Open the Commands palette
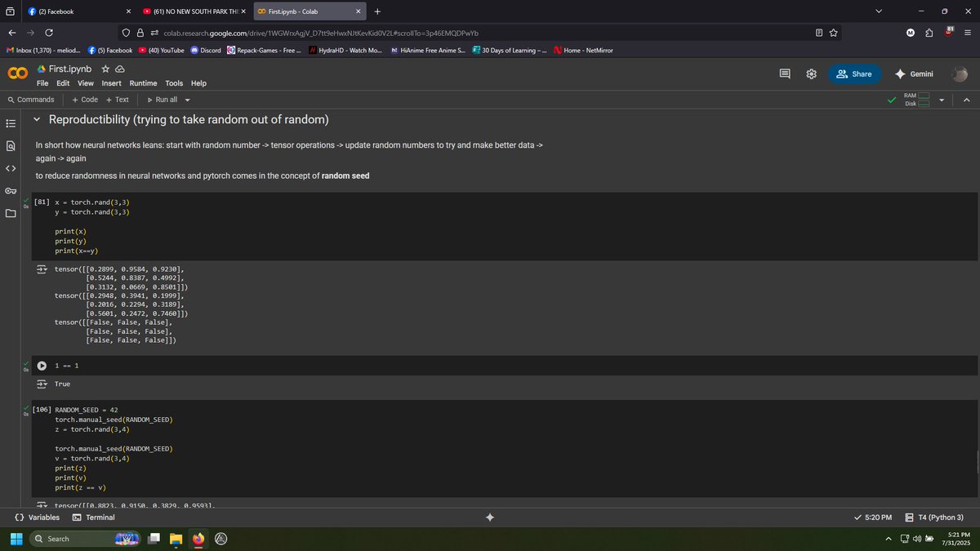 pyautogui.click(x=30, y=100)
